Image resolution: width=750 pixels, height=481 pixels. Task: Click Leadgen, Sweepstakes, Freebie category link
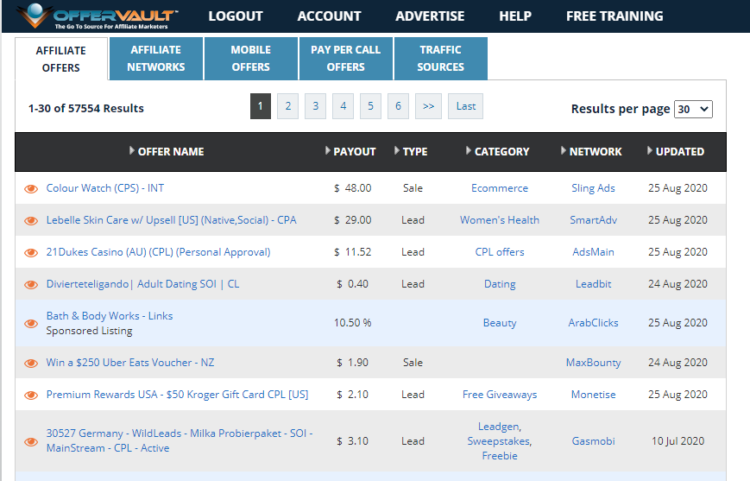tap(499, 441)
